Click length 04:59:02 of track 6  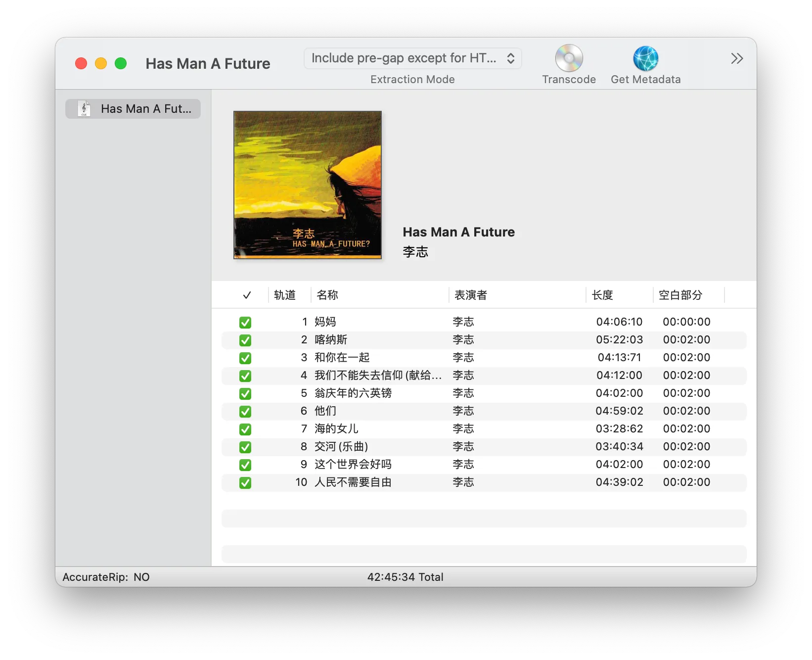619,411
